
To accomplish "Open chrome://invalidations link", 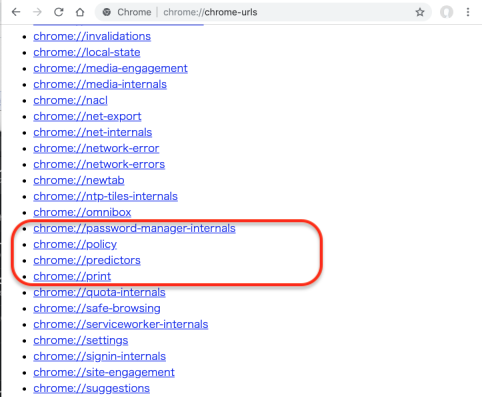I will 92,36.
